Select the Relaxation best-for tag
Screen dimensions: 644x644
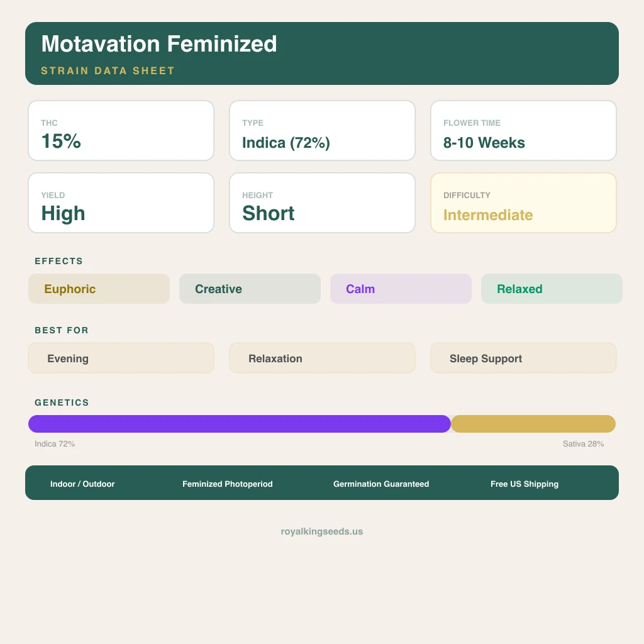[323, 358]
